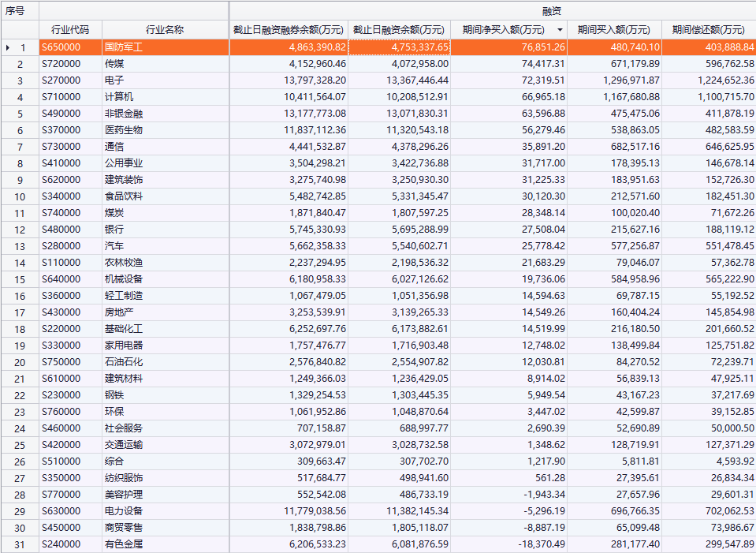Image resolution: width=756 pixels, height=553 pixels.
Task: Click the 行业代码 column header
Action: pyautogui.click(x=70, y=30)
